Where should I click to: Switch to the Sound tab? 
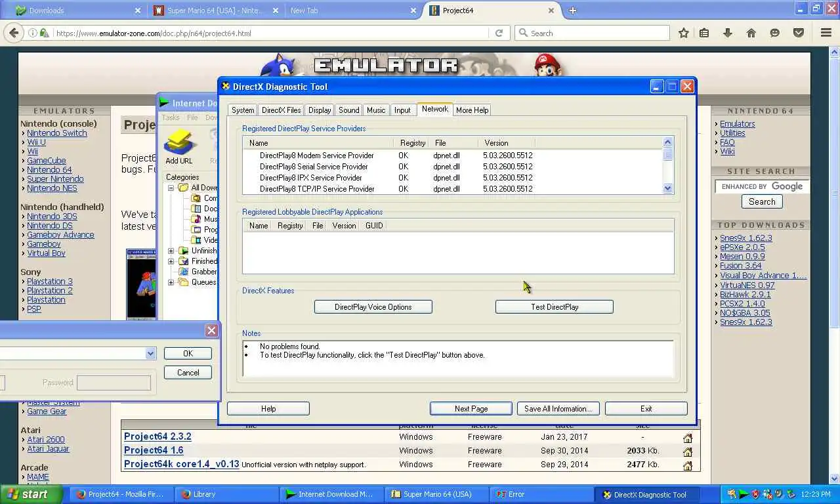(348, 110)
